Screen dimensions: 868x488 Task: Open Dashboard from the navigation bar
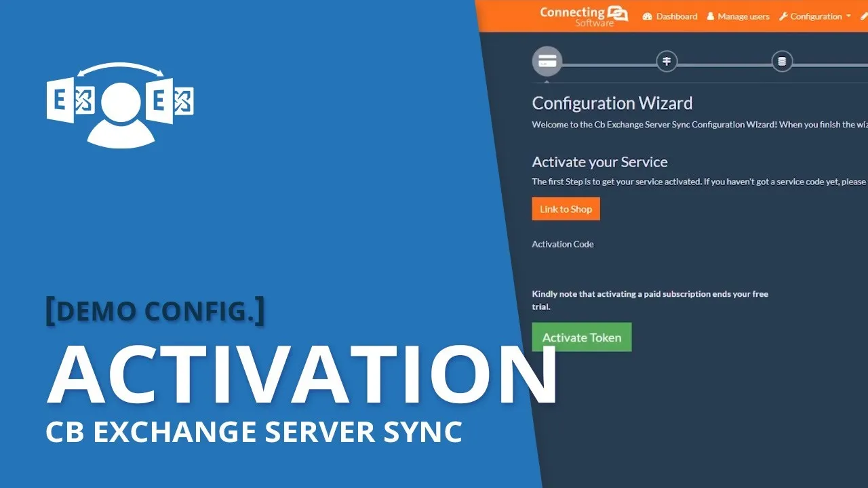[x=676, y=16]
